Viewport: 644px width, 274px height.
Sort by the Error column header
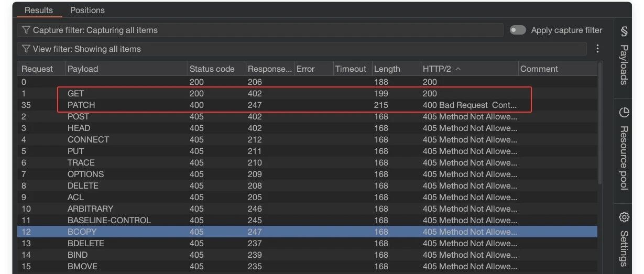tap(313, 69)
